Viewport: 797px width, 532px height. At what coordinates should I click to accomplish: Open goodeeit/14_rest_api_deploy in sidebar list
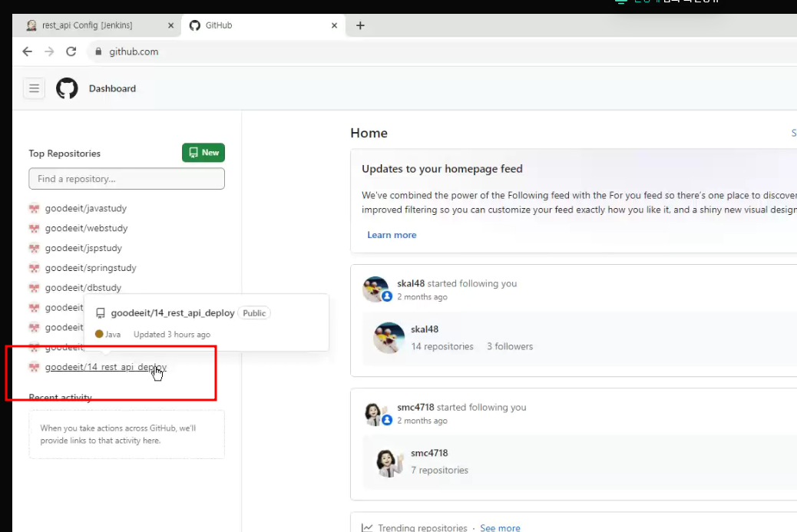[106, 367]
